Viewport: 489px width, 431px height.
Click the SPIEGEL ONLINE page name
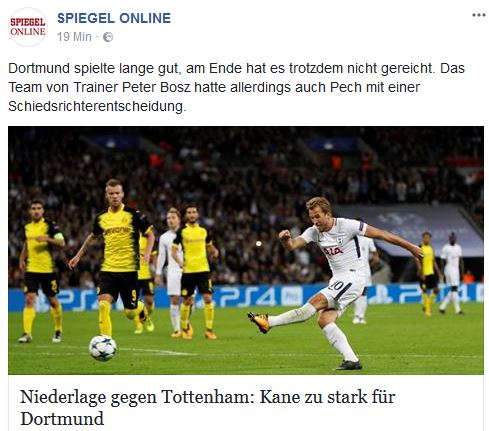click(x=114, y=18)
